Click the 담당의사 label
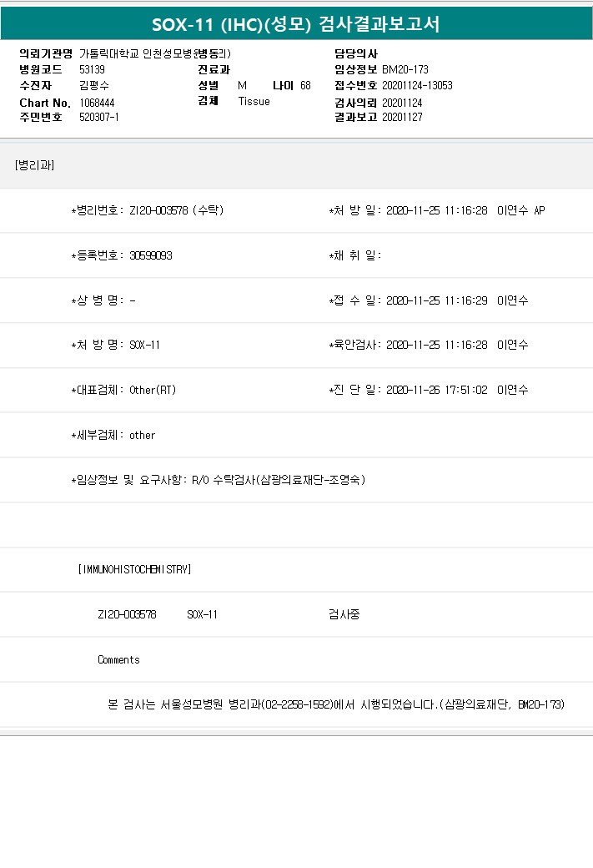Viewport: 593px width, 868px height. click(355, 53)
